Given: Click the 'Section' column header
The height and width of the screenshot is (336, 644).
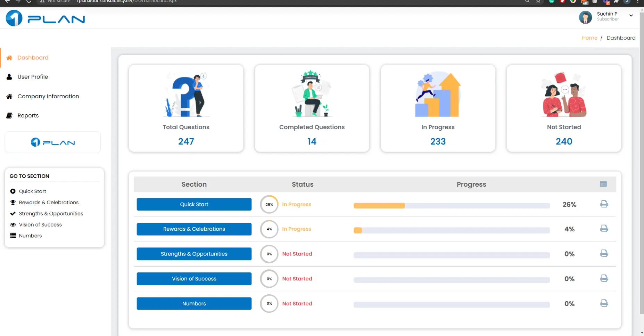Looking at the screenshot, I should [x=194, y=185].
